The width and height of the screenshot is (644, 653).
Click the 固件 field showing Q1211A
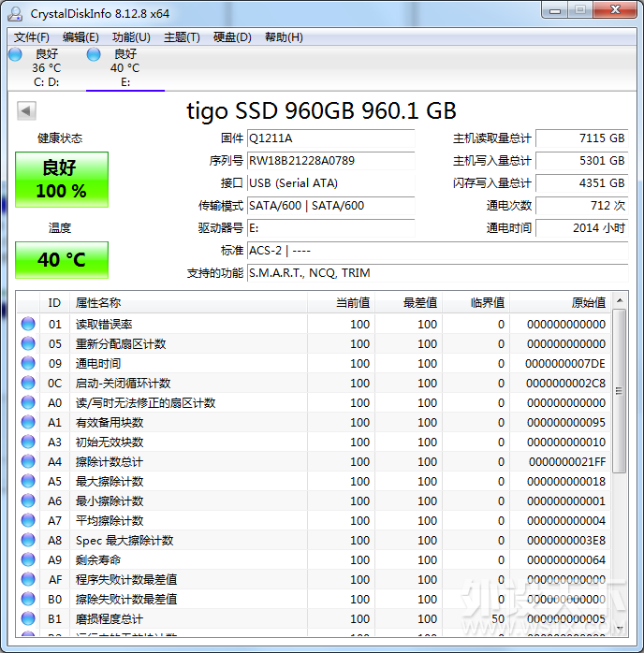[x=330, y=138]
